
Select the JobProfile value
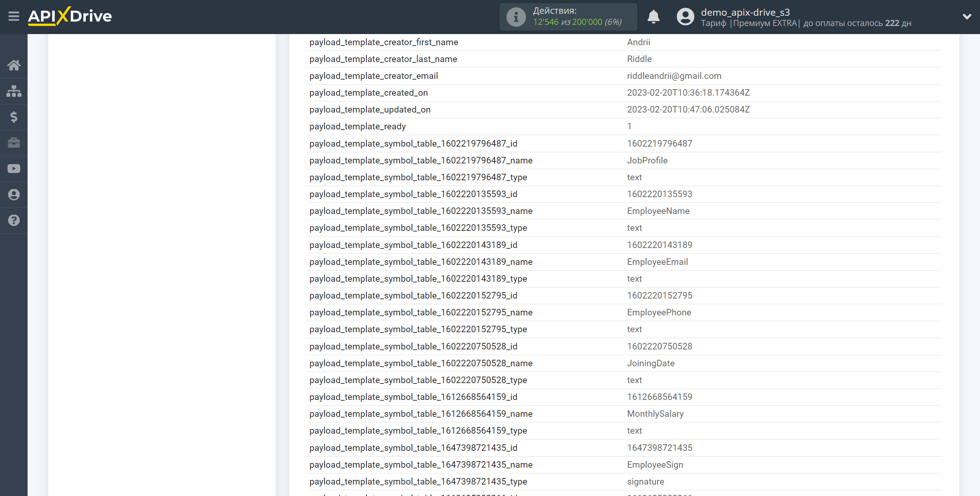point(647,160)
